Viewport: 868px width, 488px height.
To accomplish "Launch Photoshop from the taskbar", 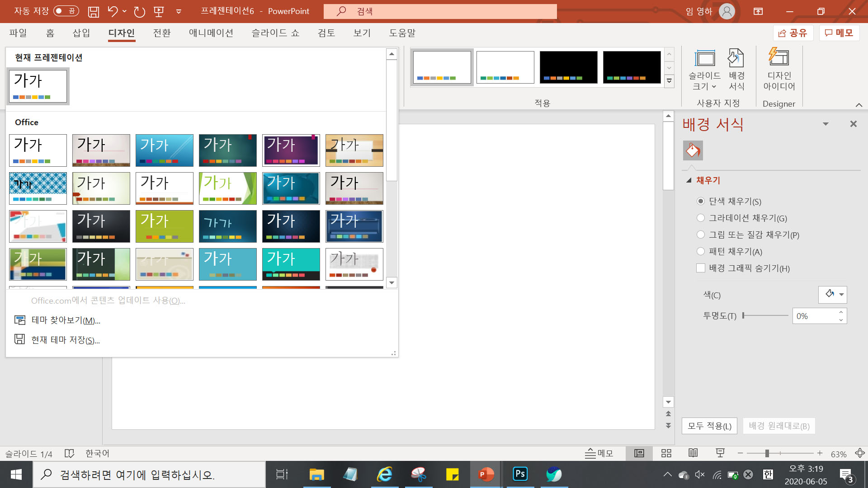I will coord(520,474).
